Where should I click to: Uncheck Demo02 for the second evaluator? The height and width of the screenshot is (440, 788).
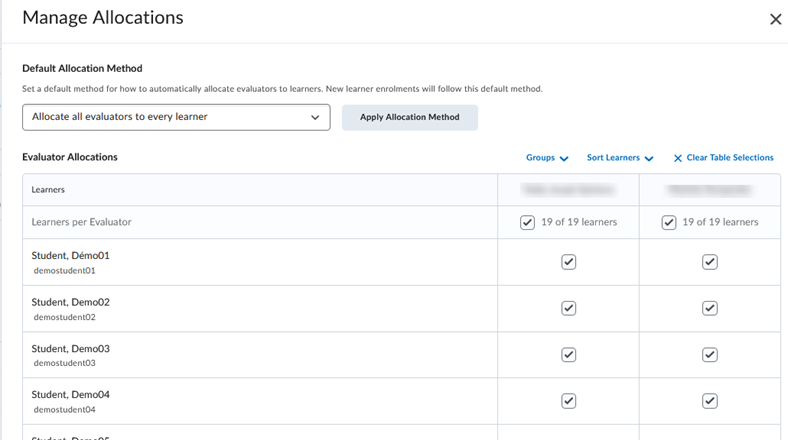pyautogui.click(x=710, y=308)
